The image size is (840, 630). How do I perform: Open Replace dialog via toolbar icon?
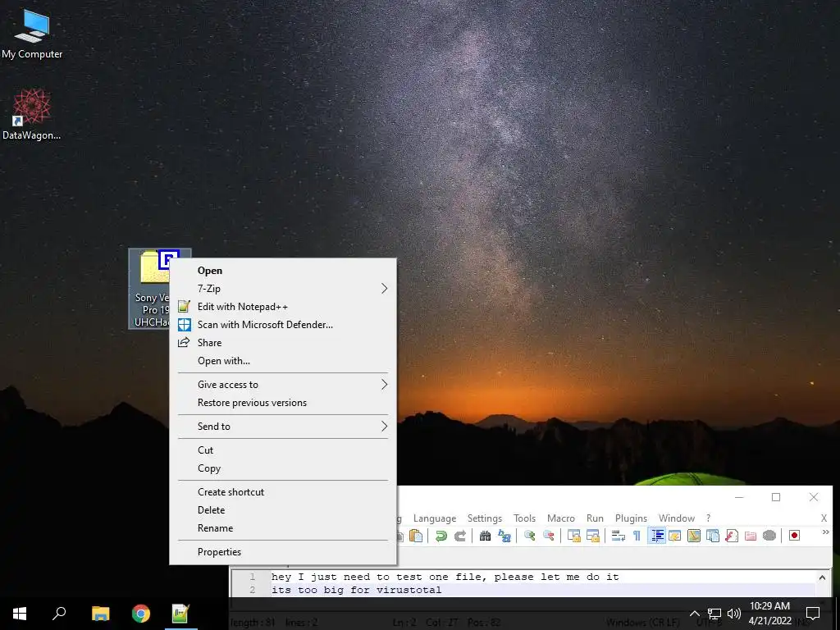click(x=504, y=536)
